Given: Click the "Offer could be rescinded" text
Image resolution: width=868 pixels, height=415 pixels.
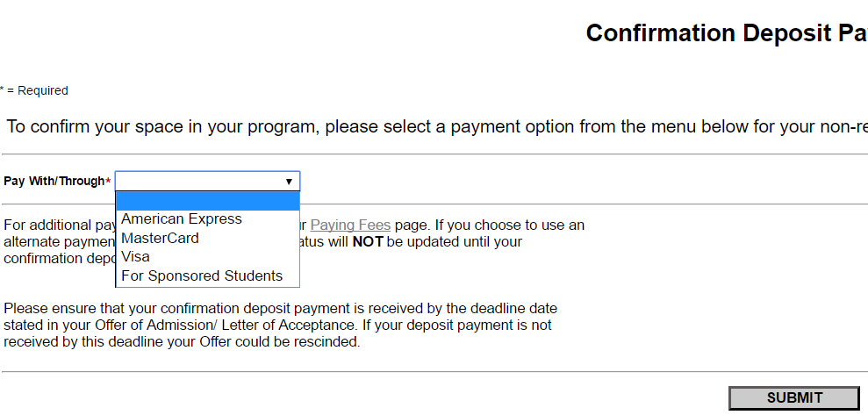Looking at the screenshot, I should pos(283,342).
